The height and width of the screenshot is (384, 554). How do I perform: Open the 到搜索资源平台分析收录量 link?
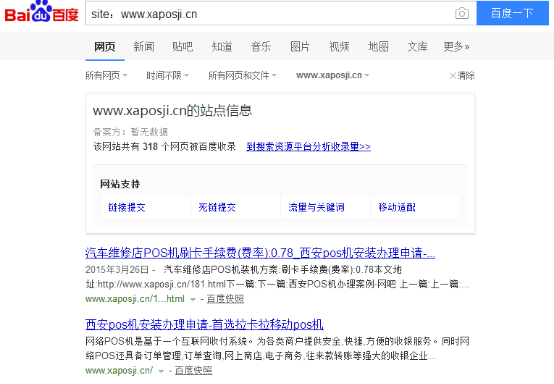click(x=308, y=147)
